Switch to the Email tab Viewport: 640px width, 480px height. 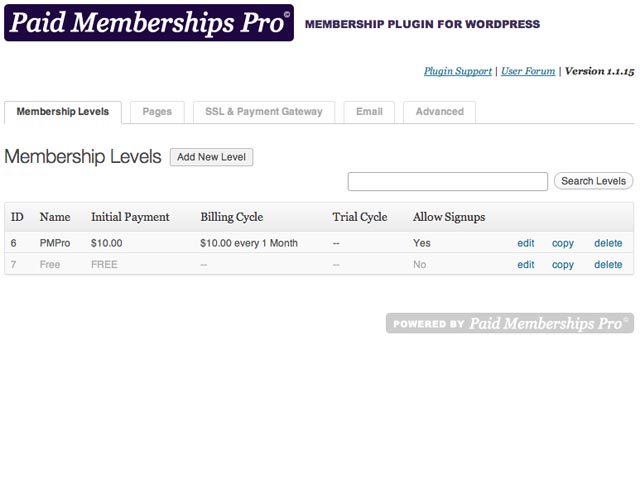pyautogui.click(x=369, y=112)
